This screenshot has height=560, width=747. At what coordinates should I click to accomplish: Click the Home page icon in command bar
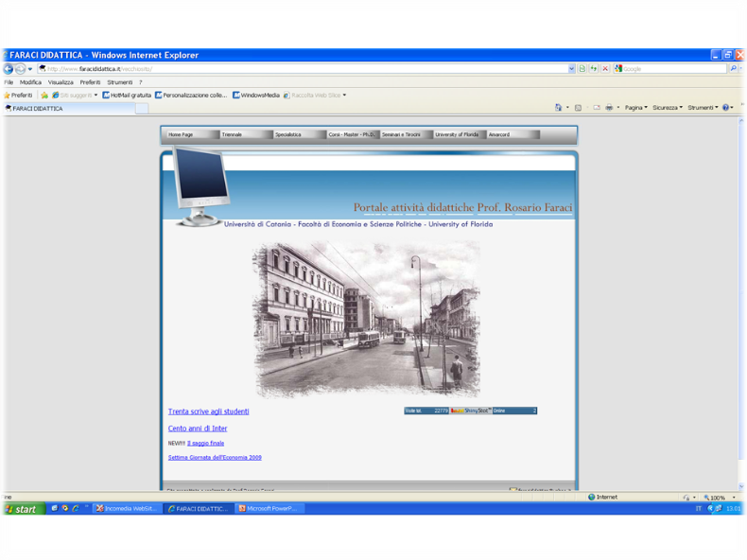(558, 108)
